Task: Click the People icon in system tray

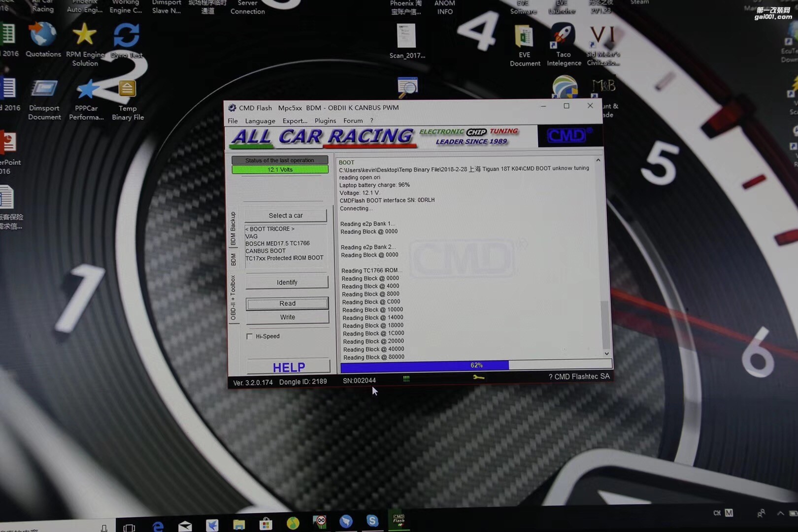Action: click(x=761, y=513)
